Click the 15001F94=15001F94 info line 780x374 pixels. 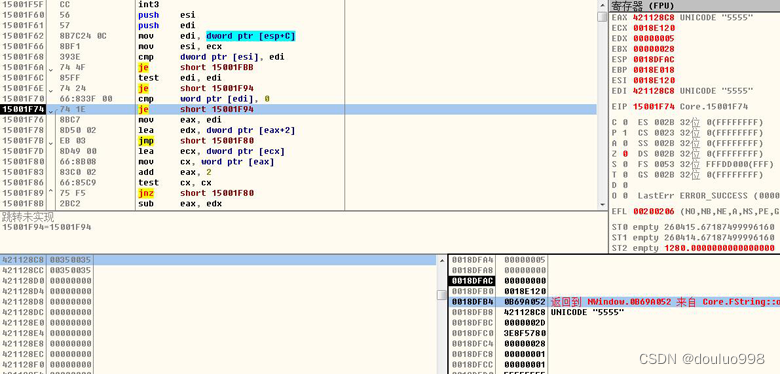click(x=46, y=227)
